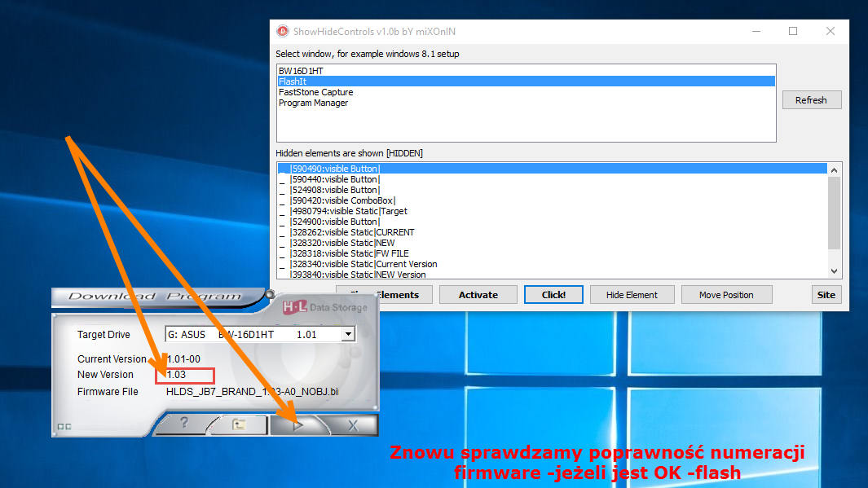Select the G: ASUS BW-16D1HT target drive combo box
868x488 pixels.
(x=260, y=334)
